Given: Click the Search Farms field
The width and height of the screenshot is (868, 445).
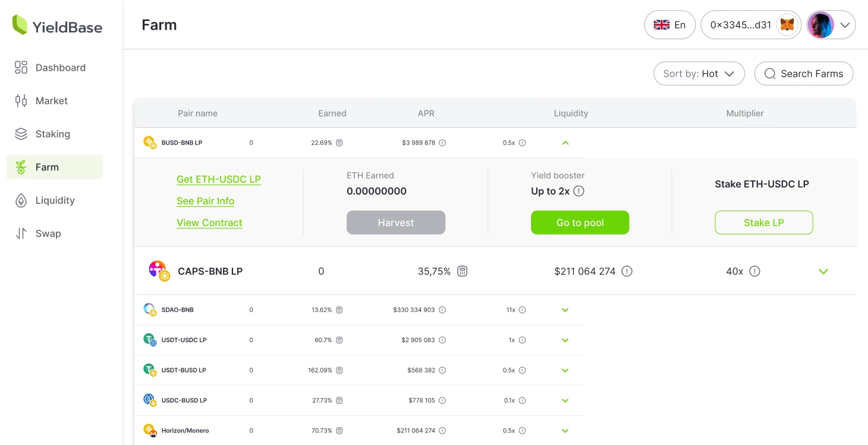Looking at the screenshot, I should (x=804, y=73).
